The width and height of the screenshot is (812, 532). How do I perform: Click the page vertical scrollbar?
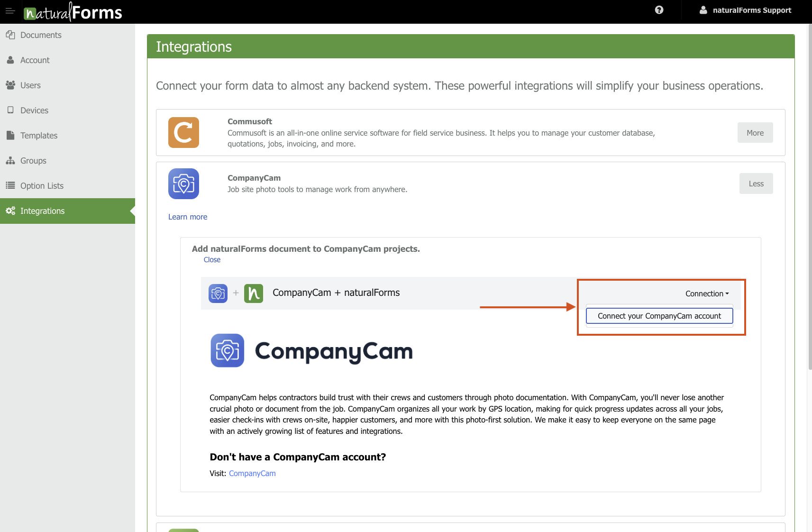[x=810, y=197]
